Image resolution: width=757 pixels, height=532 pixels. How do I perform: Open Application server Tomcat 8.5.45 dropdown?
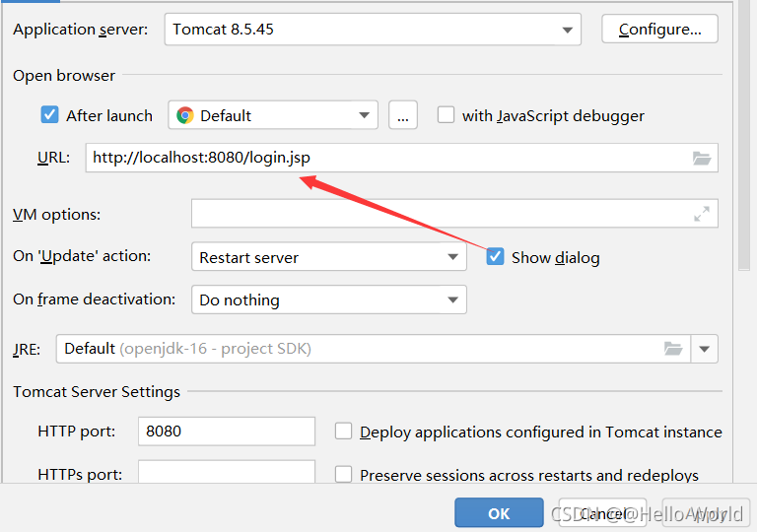(373, 30)
